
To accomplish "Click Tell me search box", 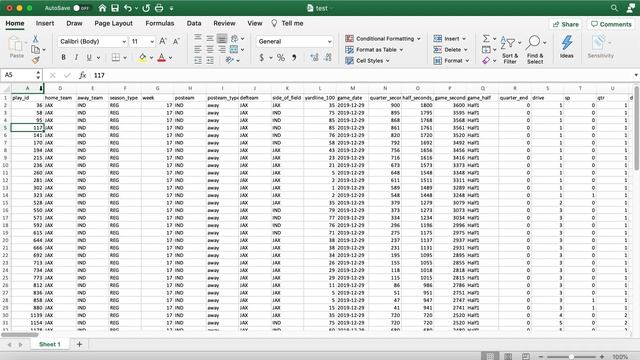I will pyautogui.click(x=288, y=23).
